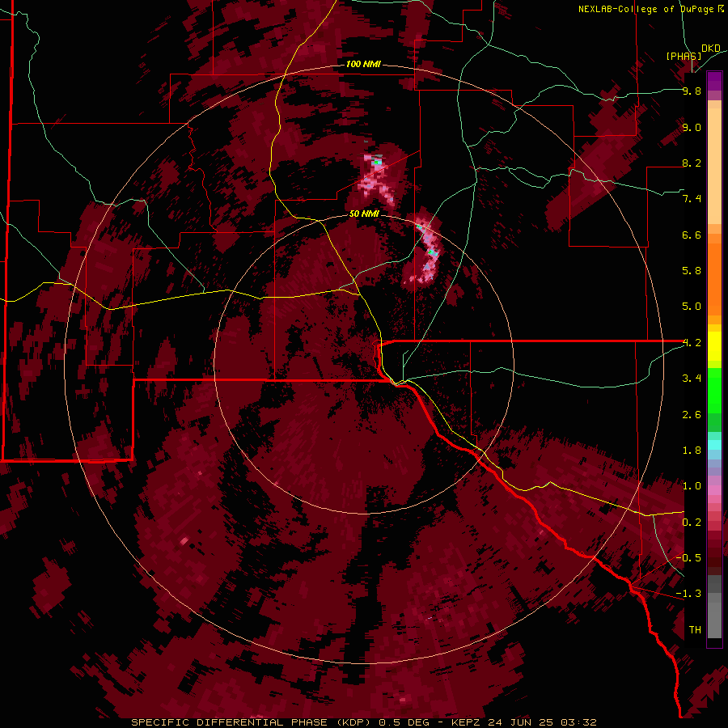Select the TH threshold label
728x728 pixels.
point(695,630)
